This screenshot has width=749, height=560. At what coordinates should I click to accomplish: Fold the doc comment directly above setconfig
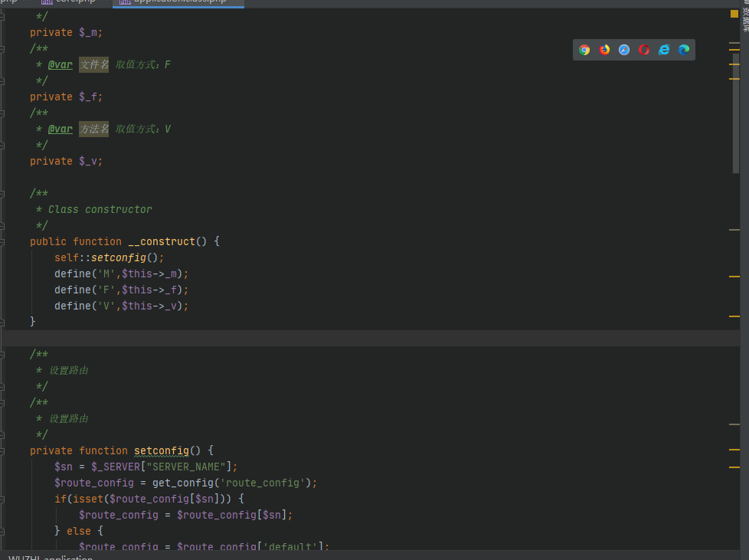click(x=2, y=403)
